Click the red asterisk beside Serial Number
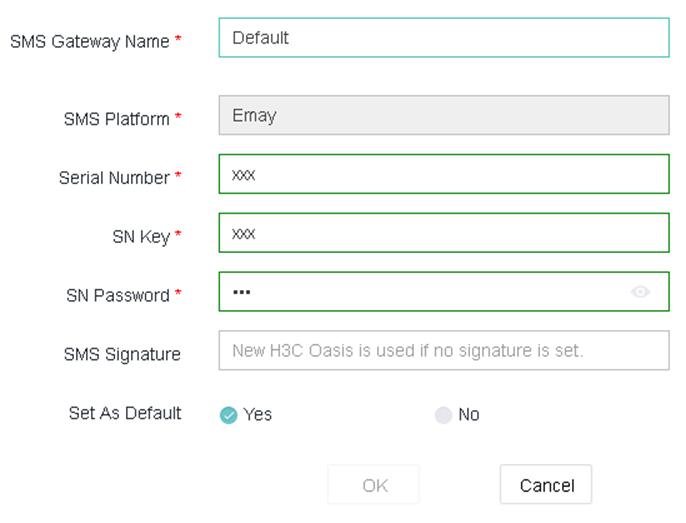This screenshot has width=686, height=523. 178,175
